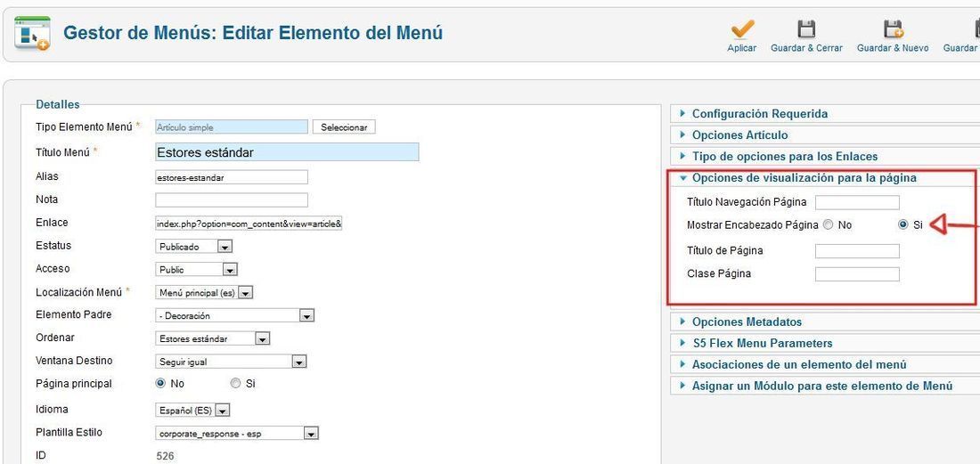Select No for Página principal
Screen dimensions: 980x464
pos(160,384)
